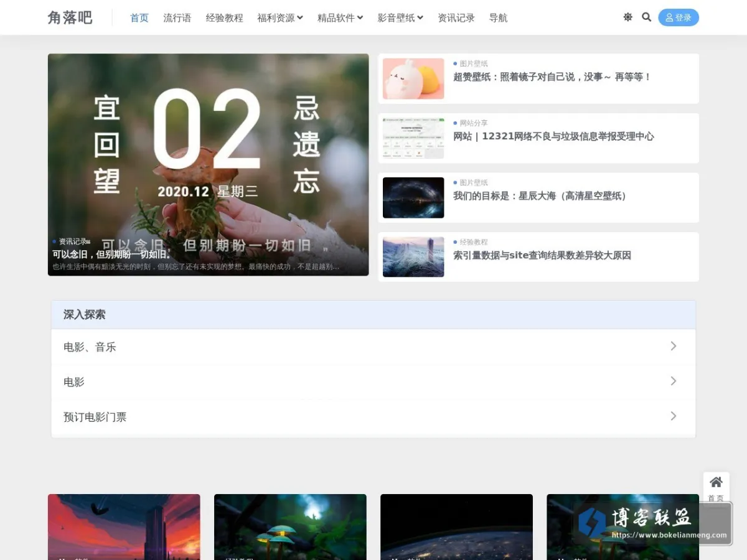Open article 索引量数据与site查询结果数差异较大原因

point(542,255)
